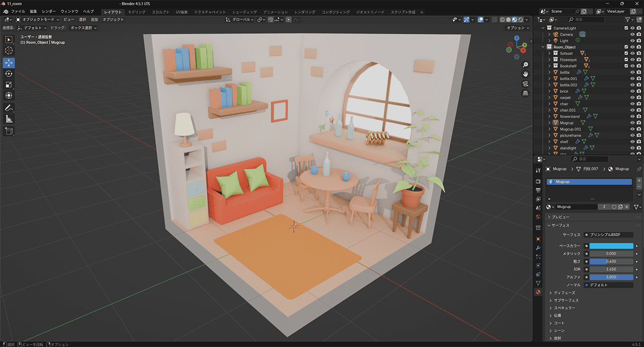Click the zoom magnifier viewport gizmo
The image size is (644, 347).
click(525, 65)
